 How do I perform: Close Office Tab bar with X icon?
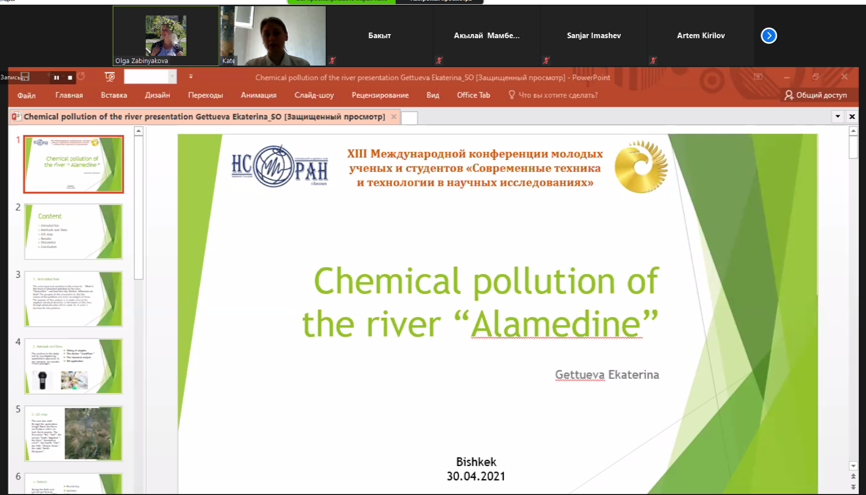(x=852, y=117)
